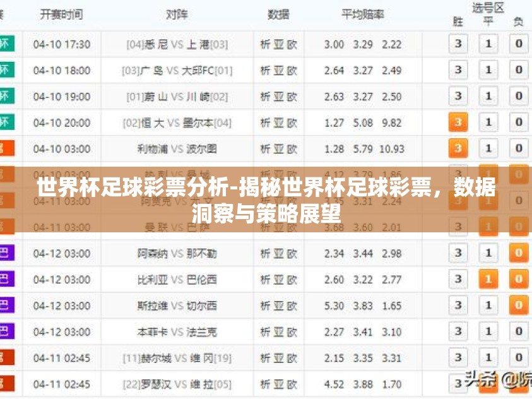Select draw (1) for 悉尼 VS 上港
Viewport: 532px width, 399px height.
coord(488,44)
